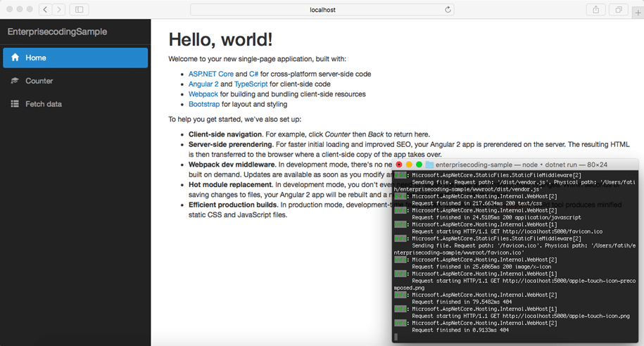This screenshot has width=644, height=346.
Task: Open the TypeScript link
Action: 251,84
